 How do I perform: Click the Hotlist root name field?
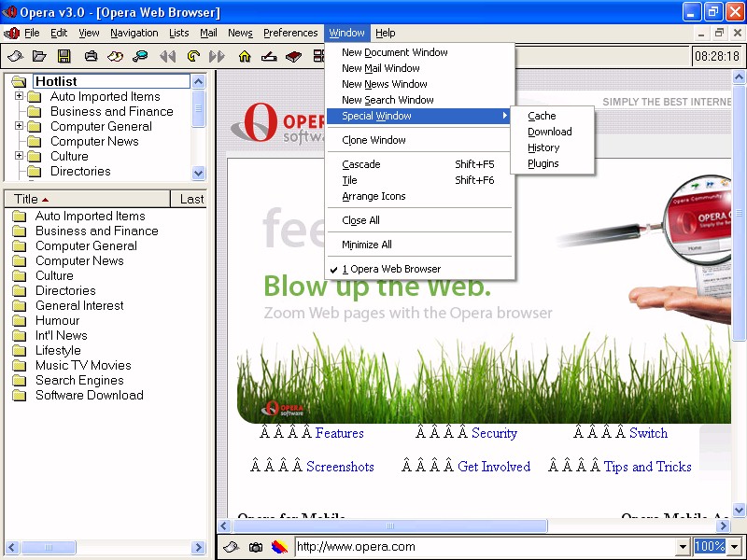pos(111,81)
